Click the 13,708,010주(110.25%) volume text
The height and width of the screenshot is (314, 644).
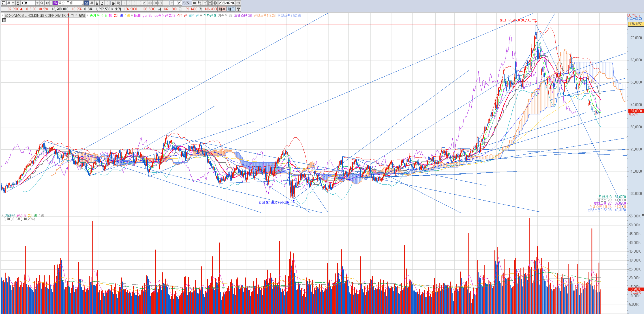pyautogui.click(x=18, y=219)
